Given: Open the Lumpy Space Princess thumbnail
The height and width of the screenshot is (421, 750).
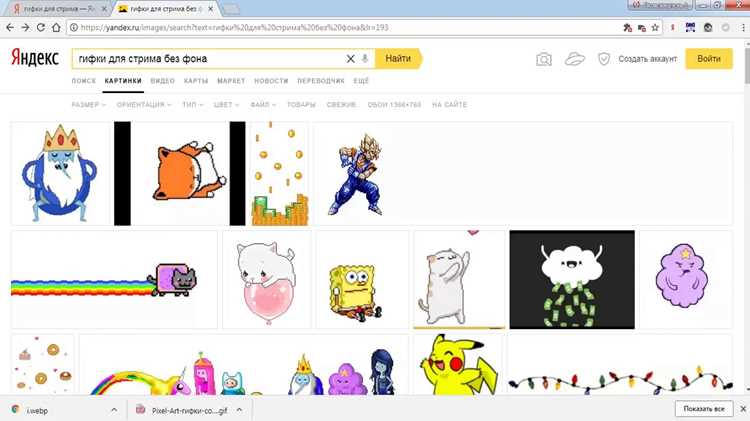Looking at the screenshot, I should (x=686, y=280).
